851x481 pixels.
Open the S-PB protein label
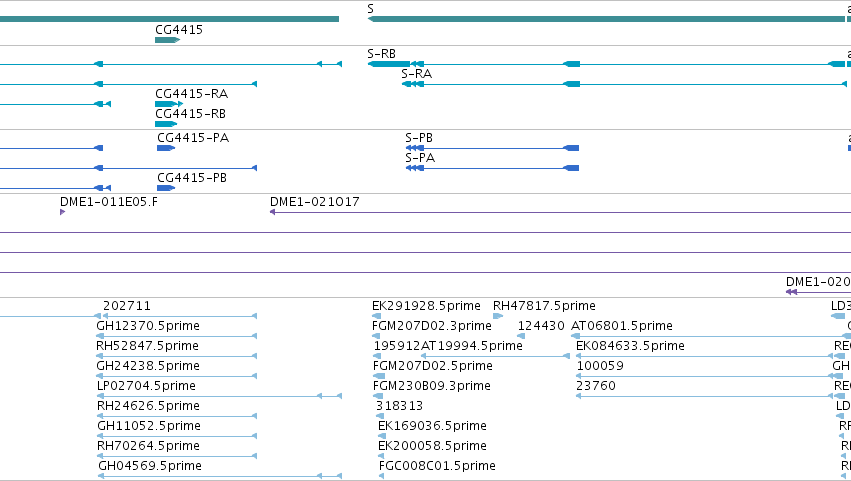click(x=419, y=138)
